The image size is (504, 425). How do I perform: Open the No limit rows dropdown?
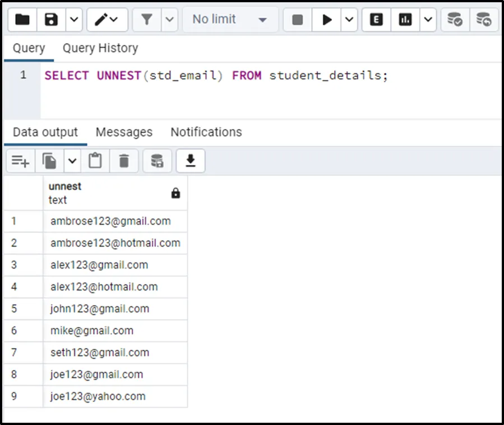pyautogui.click(x=230, y=20)
